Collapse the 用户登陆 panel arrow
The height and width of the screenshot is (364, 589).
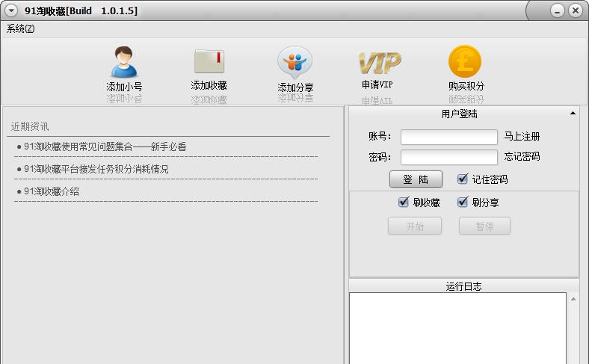coord(573,113)
